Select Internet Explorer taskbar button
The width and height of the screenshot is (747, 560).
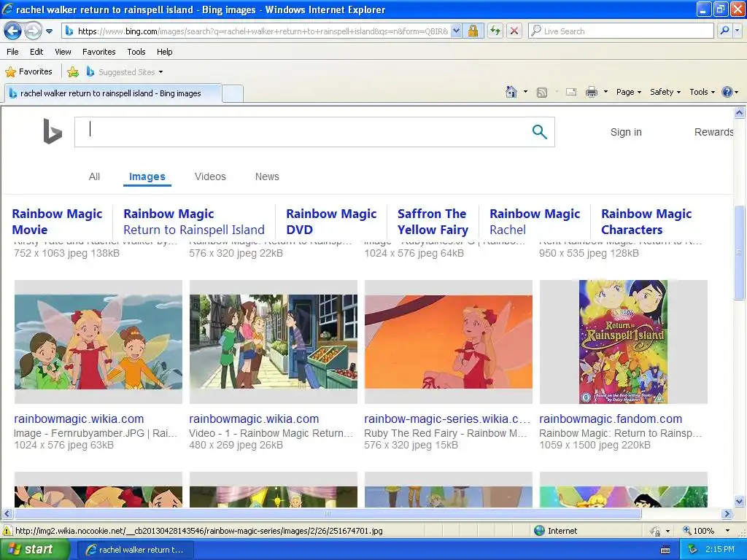tap(135, 550)
